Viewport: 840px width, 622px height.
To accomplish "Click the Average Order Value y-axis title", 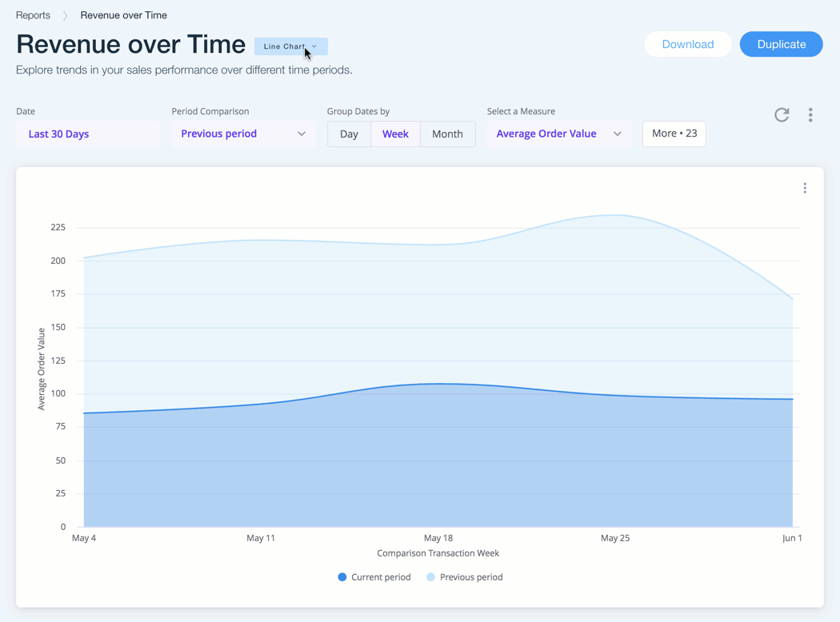I will [42, 369].
